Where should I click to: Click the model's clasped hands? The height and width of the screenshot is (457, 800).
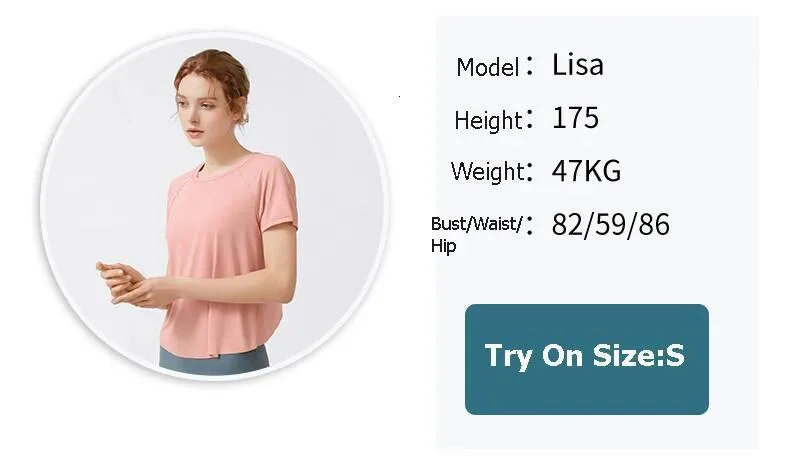click(x=128, y=285)
